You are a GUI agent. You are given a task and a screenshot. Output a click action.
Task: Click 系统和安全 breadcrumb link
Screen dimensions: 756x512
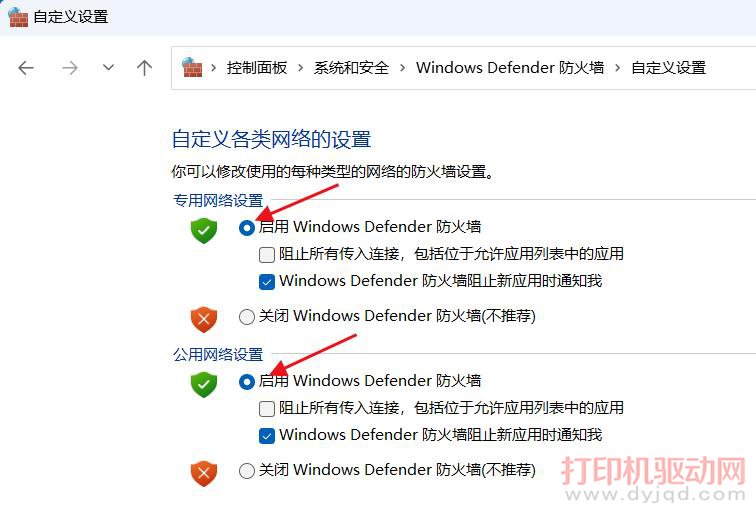(351, 67)
